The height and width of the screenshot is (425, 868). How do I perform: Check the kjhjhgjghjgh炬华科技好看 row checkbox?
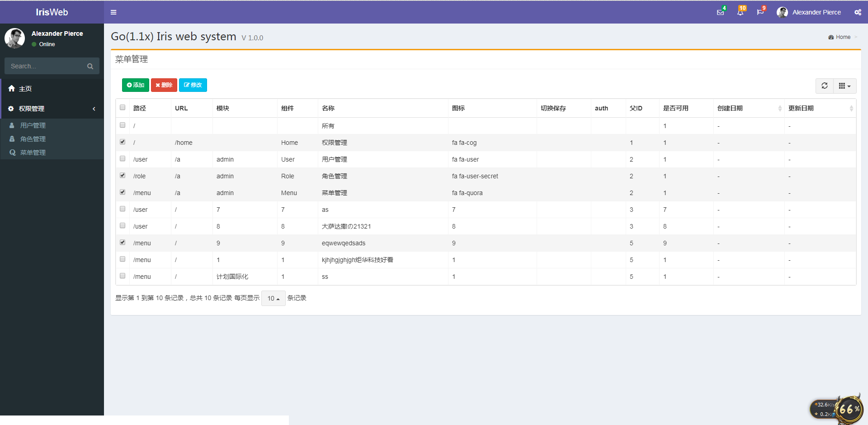[123, 259]
